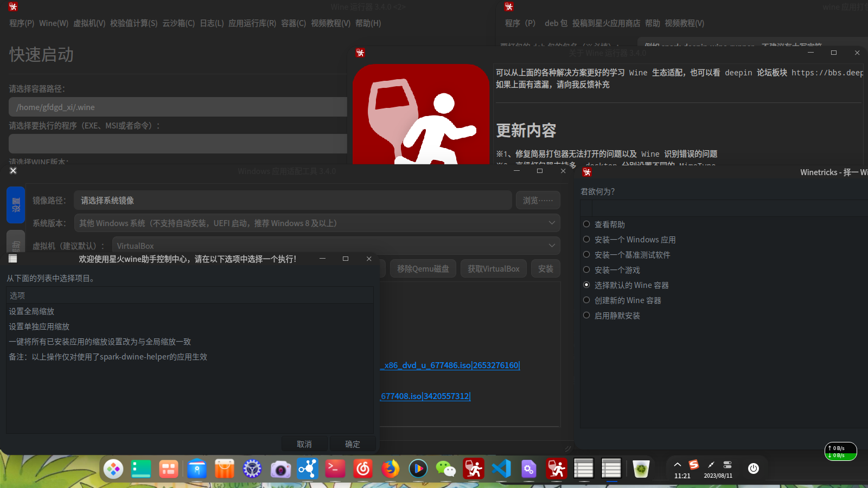Open the multitasking view dock icon
This screenshot has height=488, width=868.
click(x=169, y=469)
